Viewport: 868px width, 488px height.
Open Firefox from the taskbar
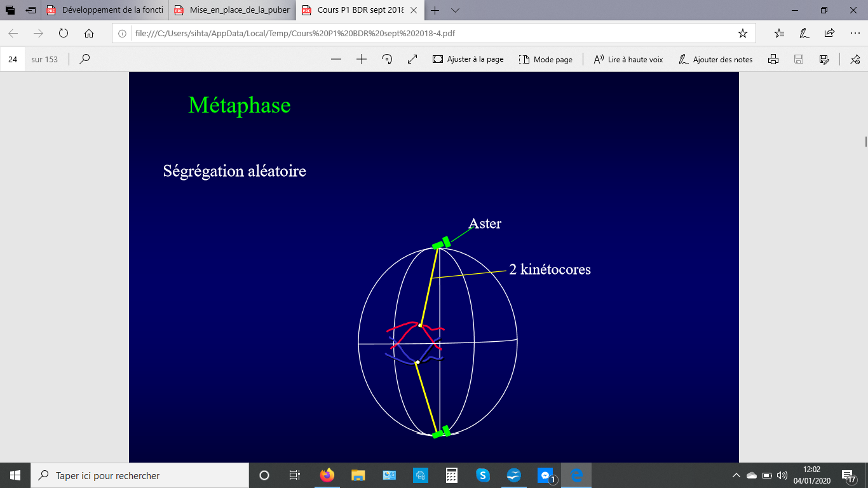pos(327,475)
